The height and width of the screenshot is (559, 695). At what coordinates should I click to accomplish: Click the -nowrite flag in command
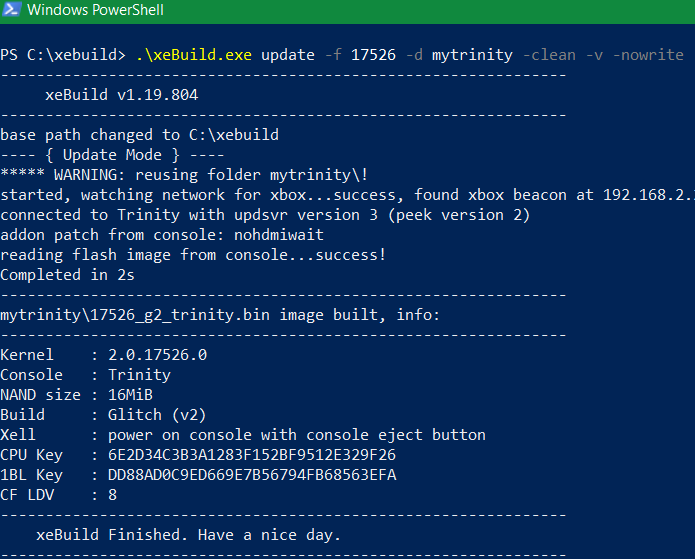(x=648, y=55)
